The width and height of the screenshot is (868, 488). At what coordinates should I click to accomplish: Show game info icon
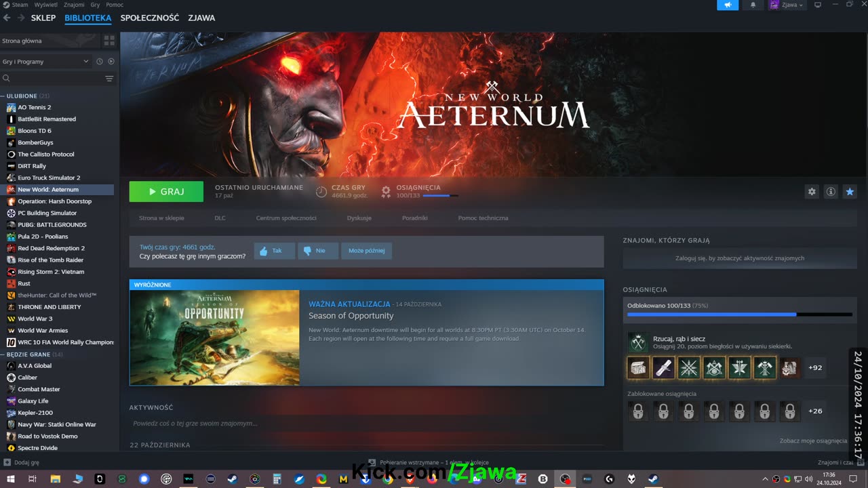click(x=831, y=192)
